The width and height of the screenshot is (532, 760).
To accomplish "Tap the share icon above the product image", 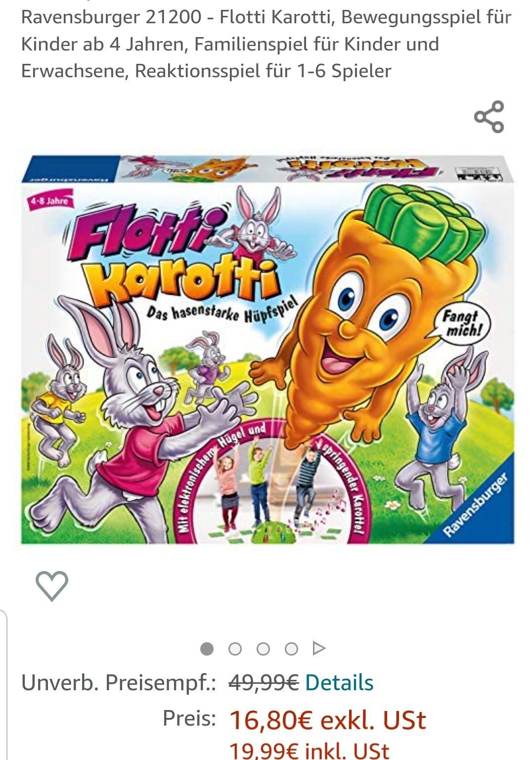I will click(x=489, y=117).
